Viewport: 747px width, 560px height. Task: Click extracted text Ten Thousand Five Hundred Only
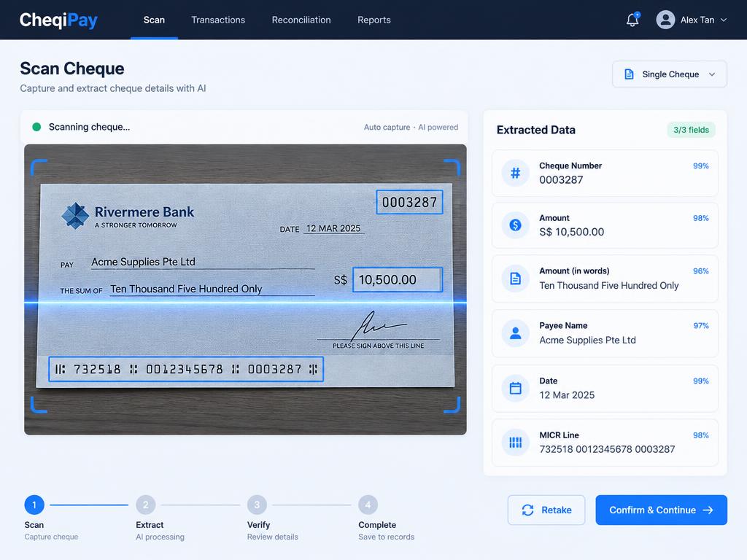(609, 285)
